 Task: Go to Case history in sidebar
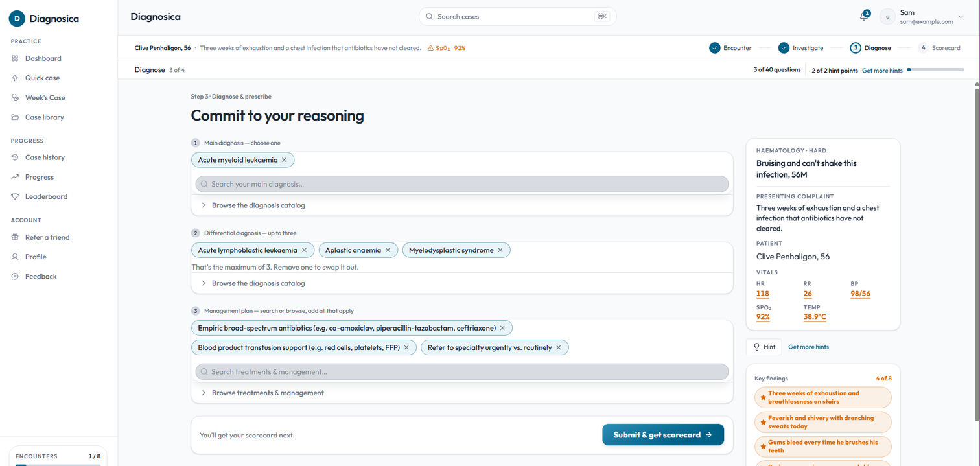click(45, 157)
